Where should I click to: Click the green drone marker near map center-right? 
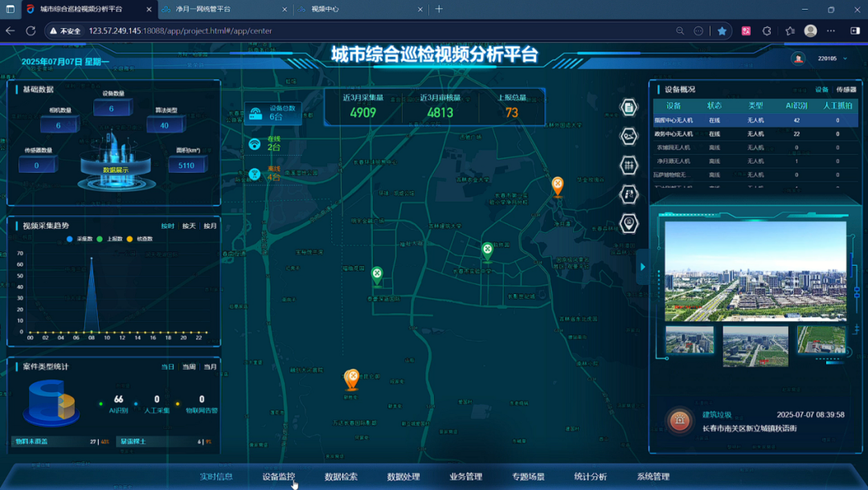[x=487, y=251]
